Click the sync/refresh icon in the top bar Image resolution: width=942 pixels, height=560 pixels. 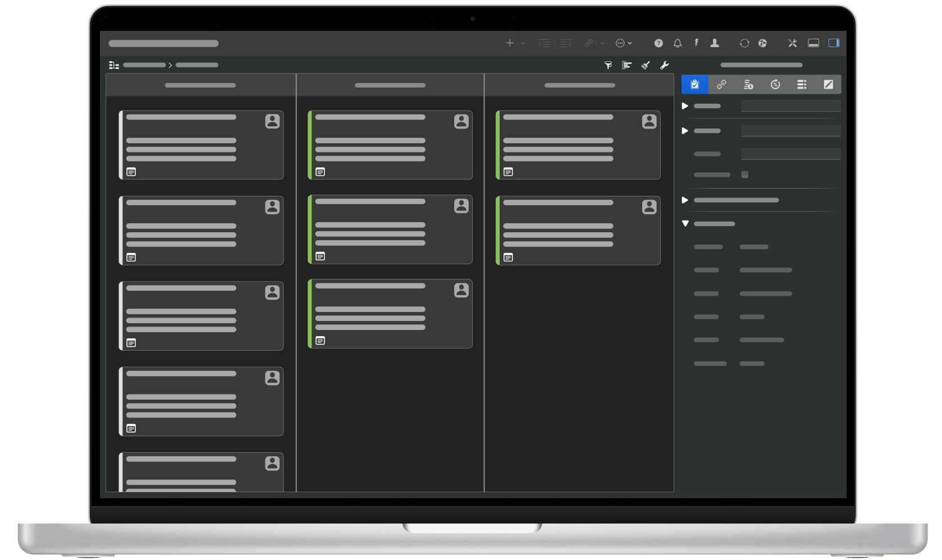point(744,43)
